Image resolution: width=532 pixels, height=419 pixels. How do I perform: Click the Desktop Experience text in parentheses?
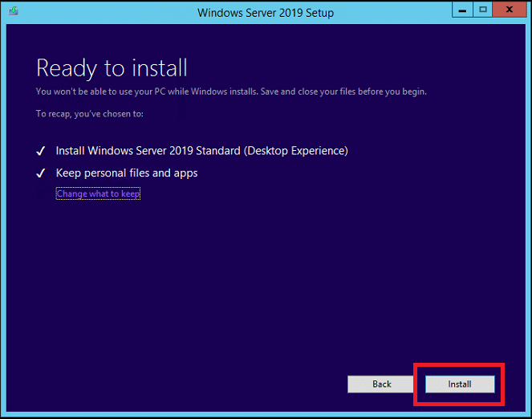296,151
